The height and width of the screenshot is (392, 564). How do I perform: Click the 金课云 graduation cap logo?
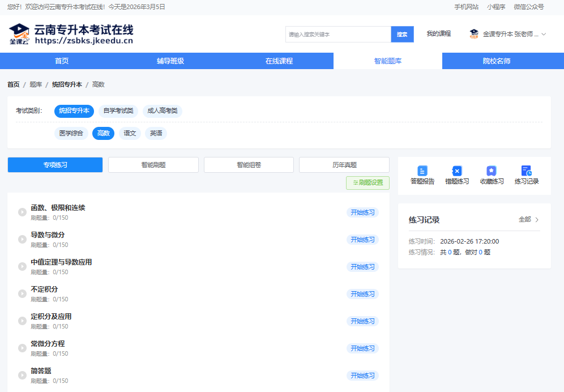(x=19, y=34)
